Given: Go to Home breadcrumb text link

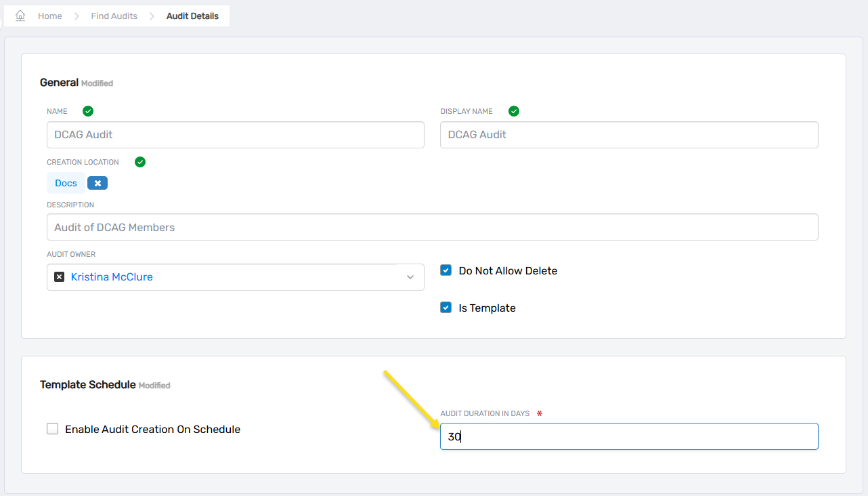Looking at the screenshot, I should tap(49, 16).
